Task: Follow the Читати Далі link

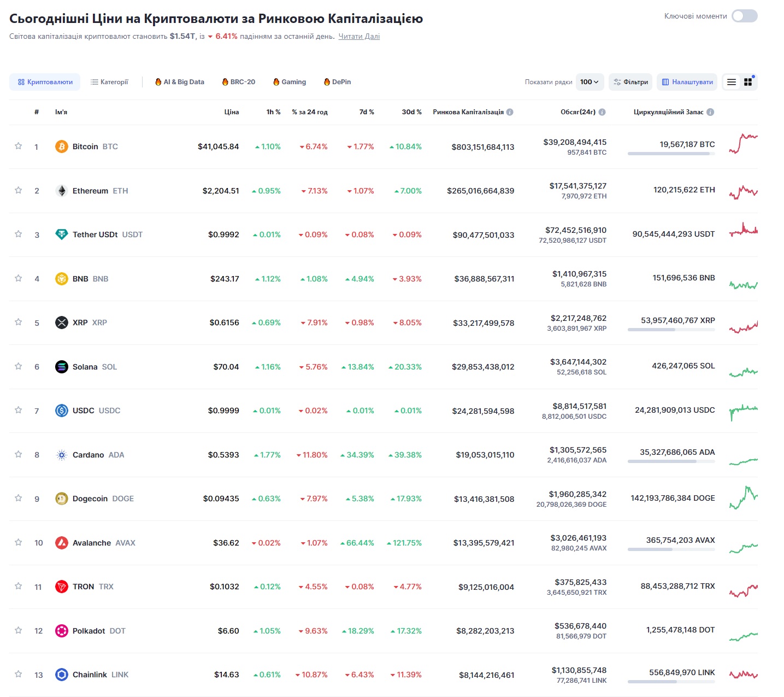Action: coord(359,37)
